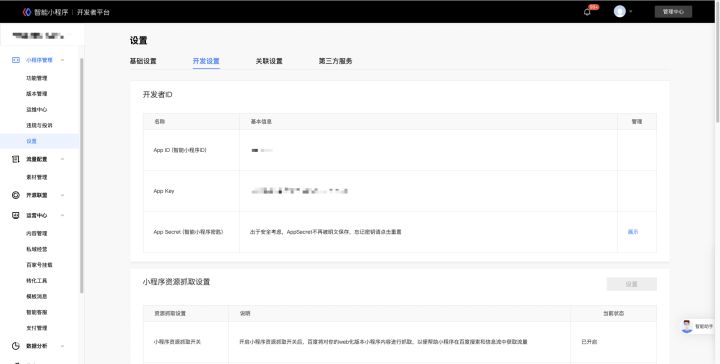Open 功能管理 in the sidebar
The height and width of the screenshot is (364, 720).
[36, 78]
